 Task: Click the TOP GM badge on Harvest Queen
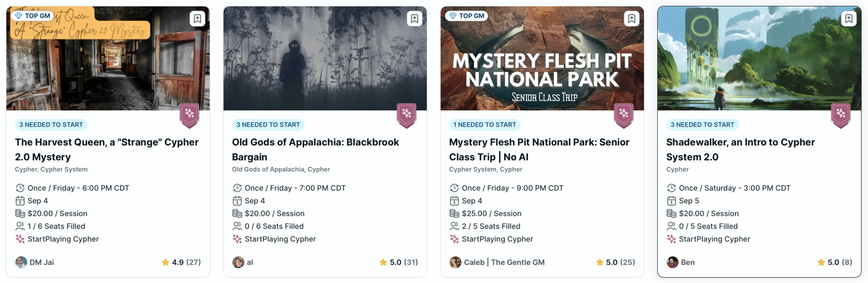(x=33, y=16)
